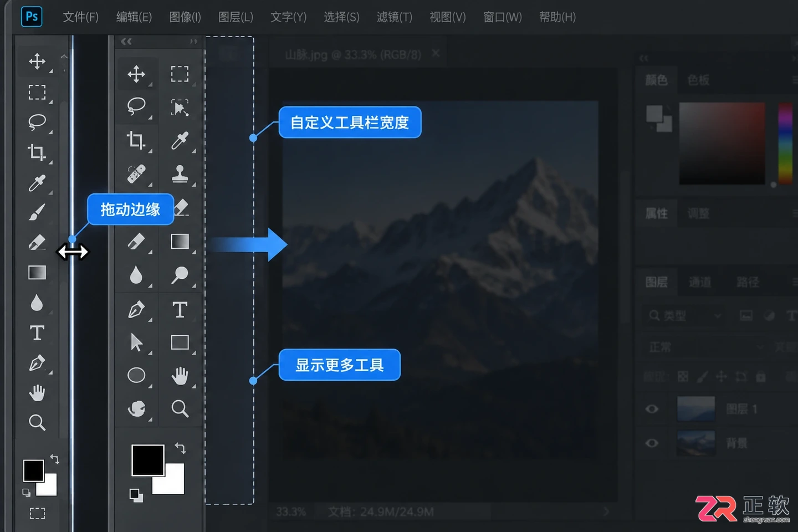The width and height of the screenshot is (798, 532).
Task: Select Spot Healing bandage tool
Action: click(136, 174)
